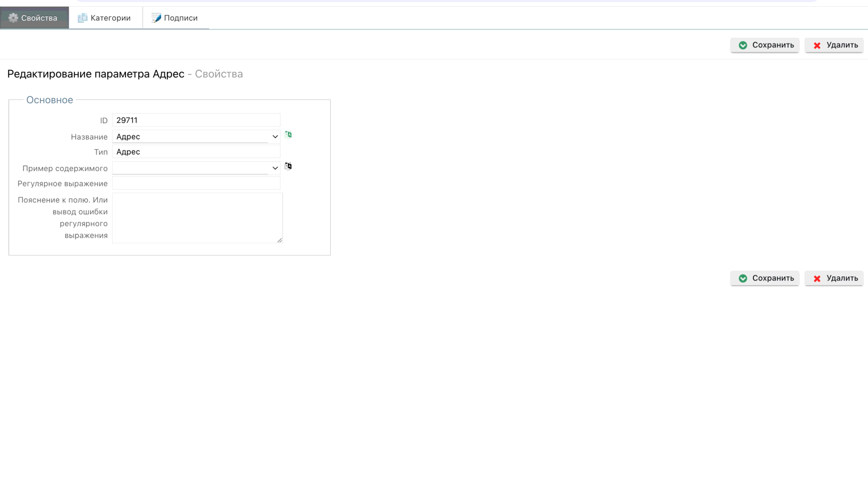Click the grey Свойства subtitle in heading
This screenshot has width=868, height=499.
(x=219, y=74)
